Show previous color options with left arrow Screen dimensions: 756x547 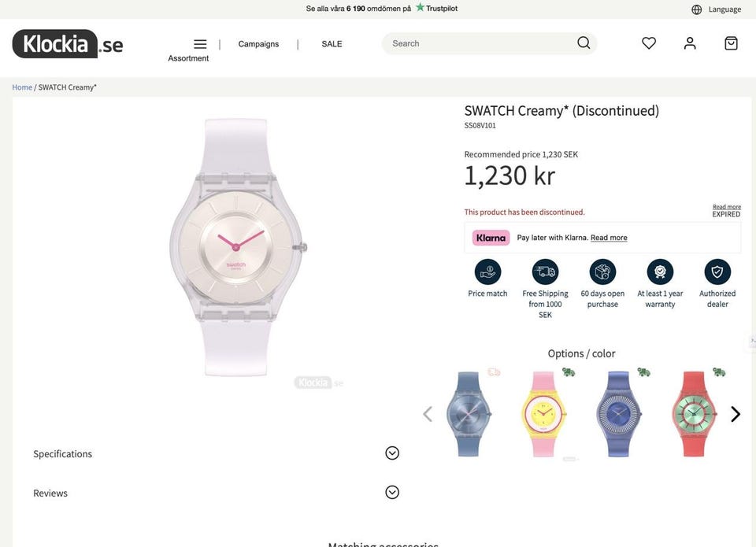(x=427, y=414)
